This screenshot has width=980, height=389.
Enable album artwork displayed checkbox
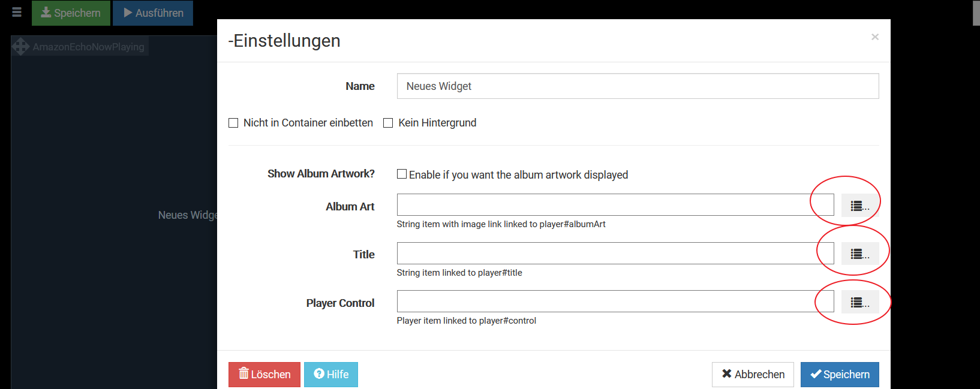tap(402, 174)
